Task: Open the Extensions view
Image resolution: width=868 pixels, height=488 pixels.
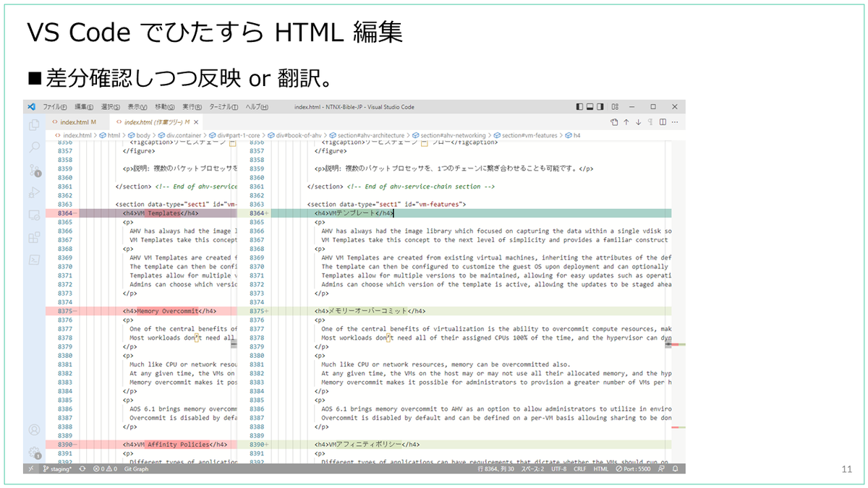Action: [33, 238]
